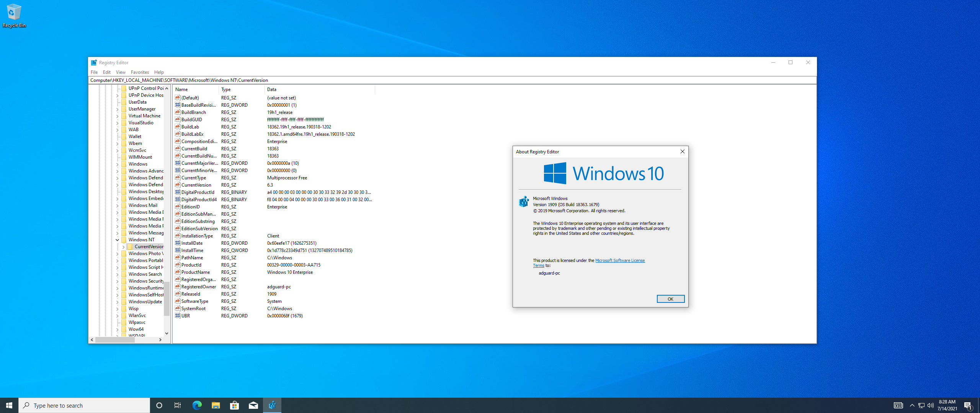Show hidden system tray icons

[x=912, y=405]
